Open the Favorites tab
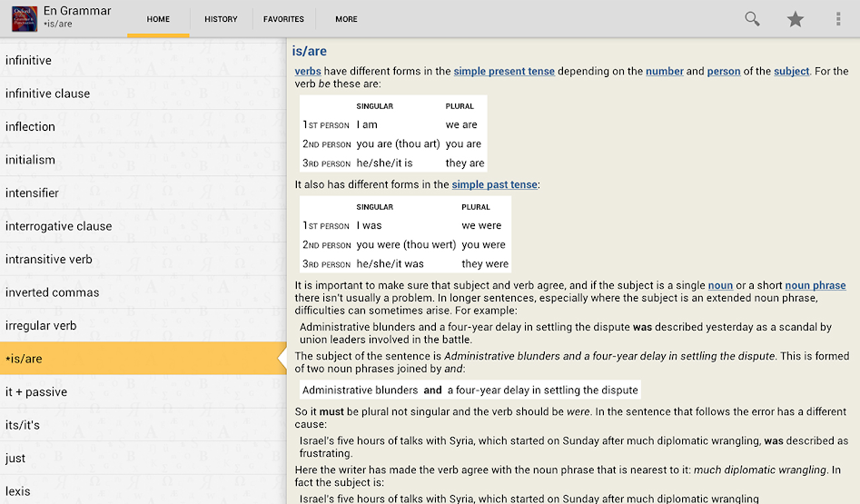This screenshot has height=504, width=860. 283,19
